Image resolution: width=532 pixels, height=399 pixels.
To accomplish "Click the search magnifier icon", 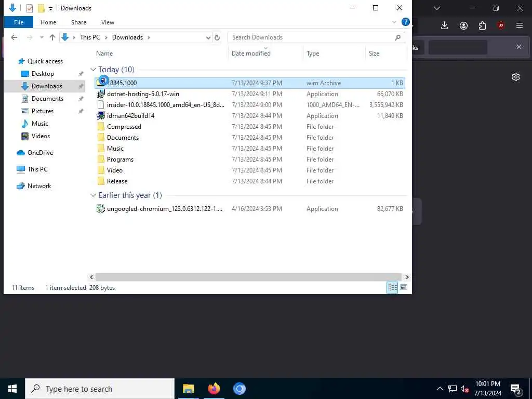I will pyautogui.click(x=397, y=37).
